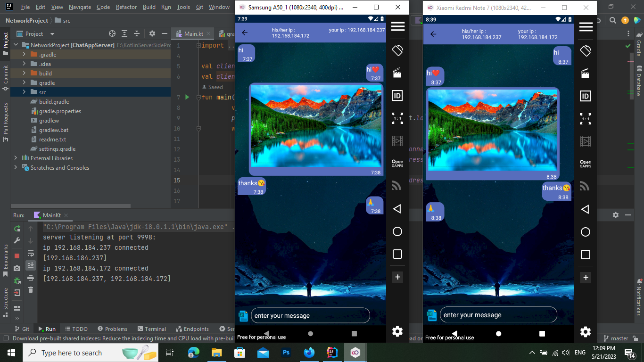Expand the src folder in project tree
Image resolution: width=644 pixels, height=362 pixels.
click(24, 92)
